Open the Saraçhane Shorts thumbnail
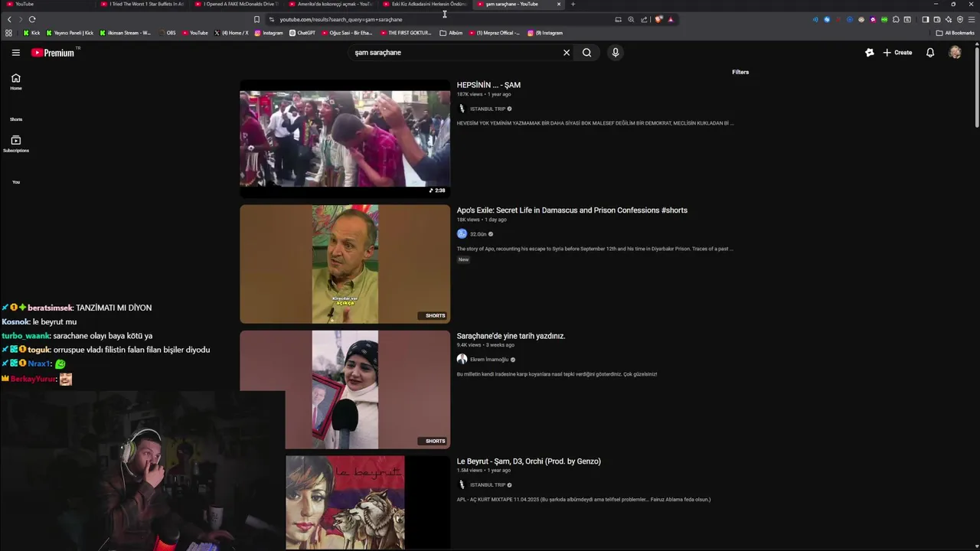 pyautogui.click(x=345, y=390)
